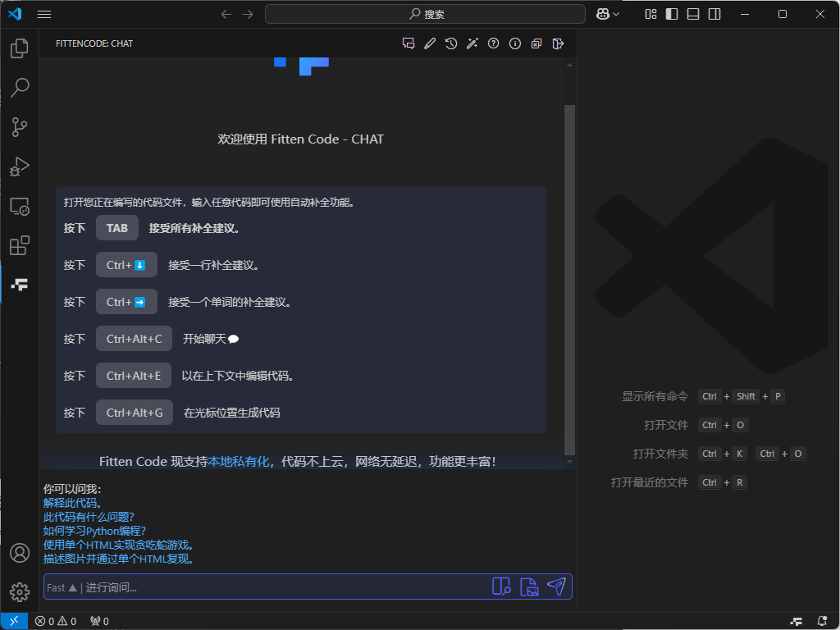Image resolution: width=840 pixels, height=630 pixels.
Task: Select the 描述图片并通过单个HTML复现。 suggestion
Action: [x=118, y=559]
